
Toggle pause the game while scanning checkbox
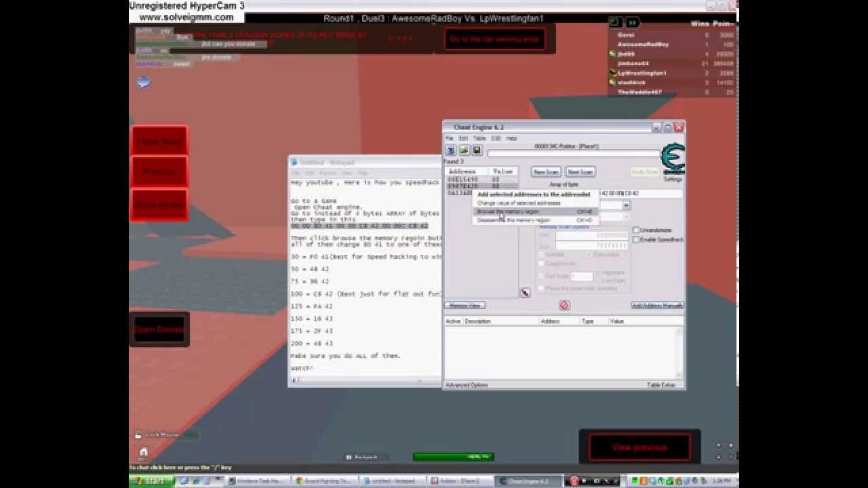point(542,288)
